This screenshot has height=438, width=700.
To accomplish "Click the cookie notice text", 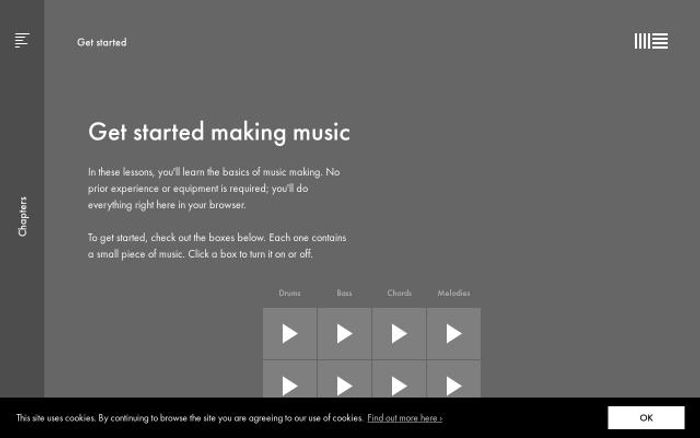I will click(x=190, y=418).
